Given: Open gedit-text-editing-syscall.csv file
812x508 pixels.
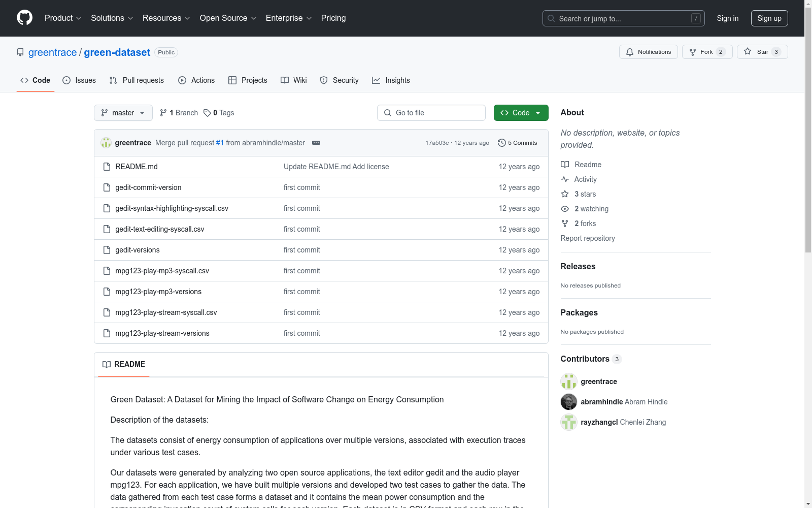Looking at the screenshot, I should point(160,229).
